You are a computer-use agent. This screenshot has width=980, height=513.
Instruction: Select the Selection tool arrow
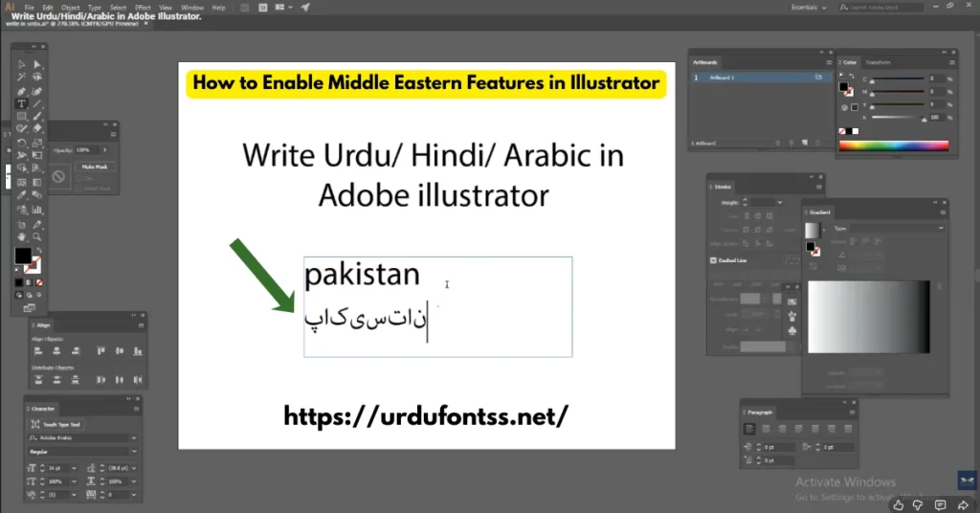tap(21, 64)
